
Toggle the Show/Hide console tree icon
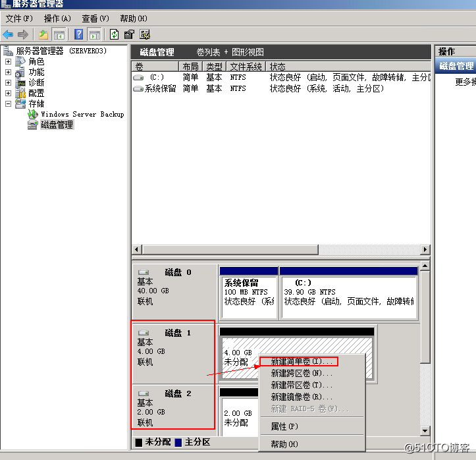pyautogui.click(x=59, y=35)
